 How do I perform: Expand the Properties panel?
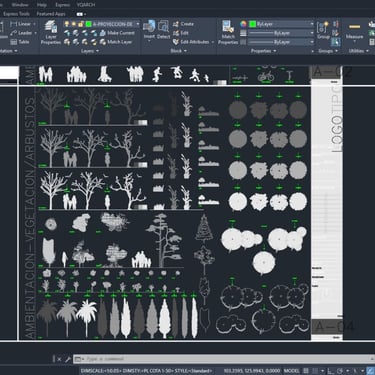[x=263, y=51]
